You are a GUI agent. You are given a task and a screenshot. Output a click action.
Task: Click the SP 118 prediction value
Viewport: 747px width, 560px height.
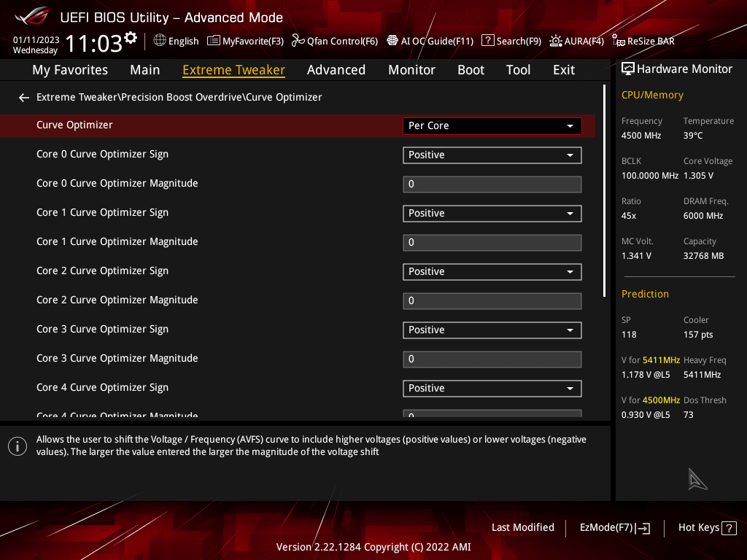pyautogui.click(x=629, y=335)
